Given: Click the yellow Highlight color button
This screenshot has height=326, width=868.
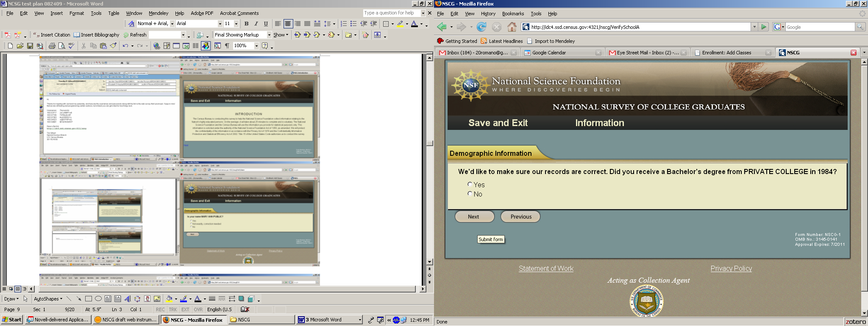Looking at the screenshot, I should click(400, 24).
